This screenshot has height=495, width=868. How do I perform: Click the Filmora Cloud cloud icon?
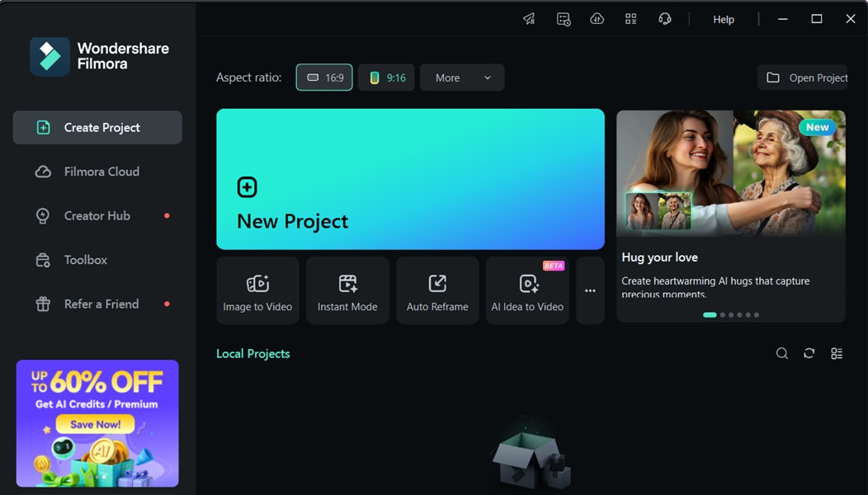[43, 172]
